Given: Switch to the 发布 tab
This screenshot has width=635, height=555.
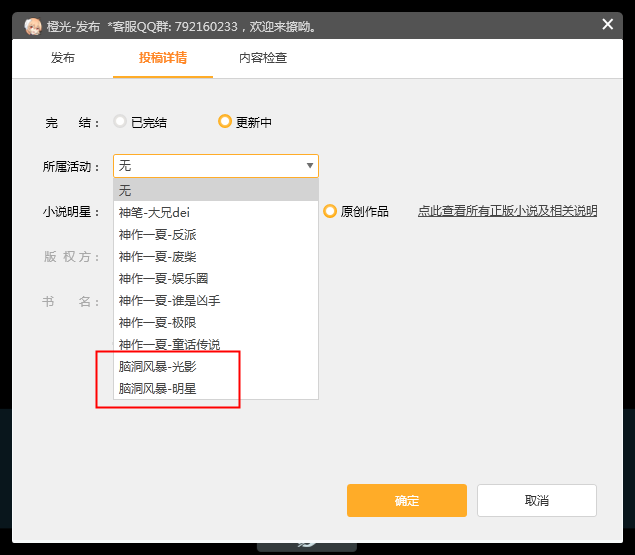Looking at the screenshot, I should (63, 58).
